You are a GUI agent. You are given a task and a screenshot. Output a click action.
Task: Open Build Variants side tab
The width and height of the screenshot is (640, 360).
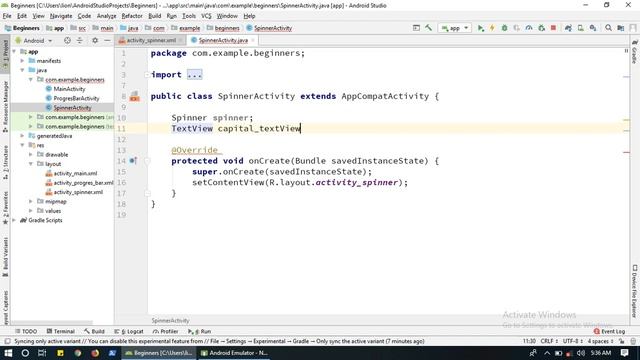tap(5, 257)
